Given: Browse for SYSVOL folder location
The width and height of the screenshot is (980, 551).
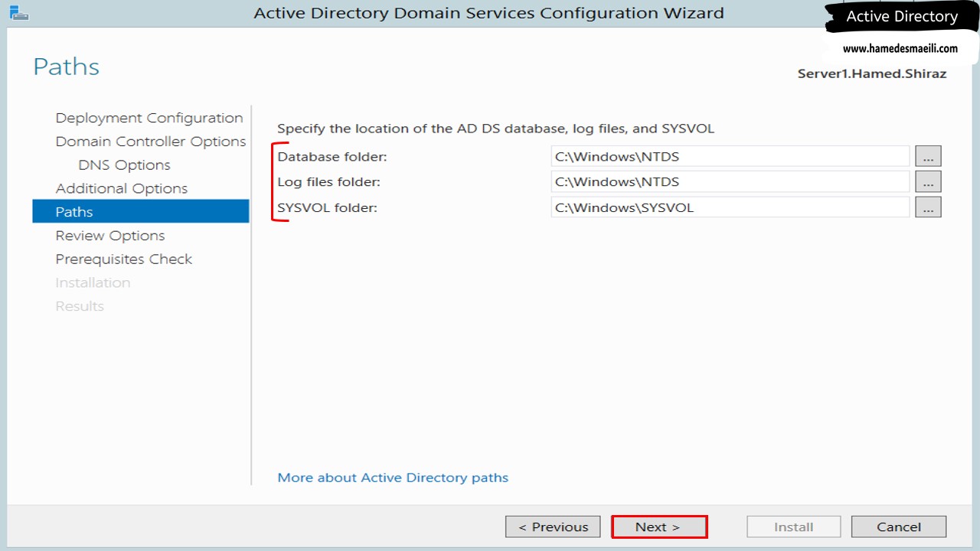Looking at the screenshot, I should click(x=928, y=207).
